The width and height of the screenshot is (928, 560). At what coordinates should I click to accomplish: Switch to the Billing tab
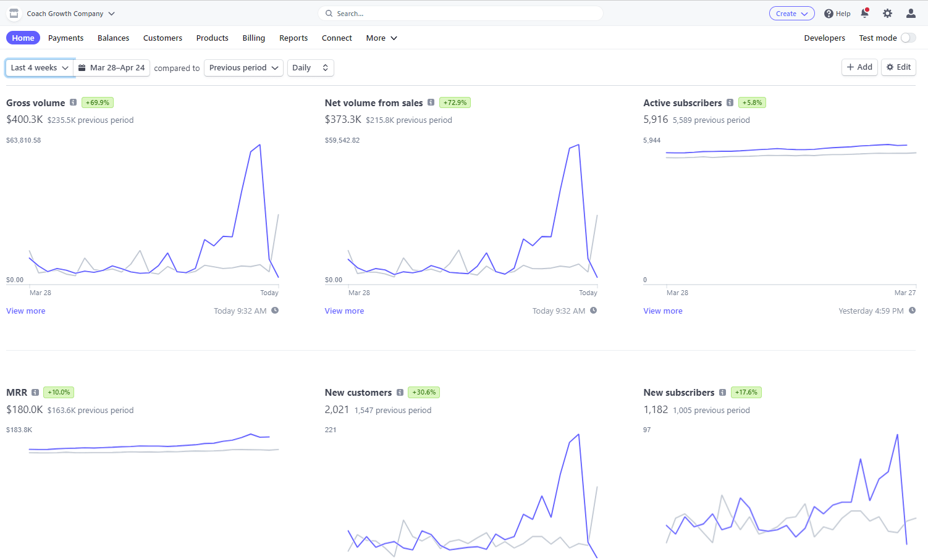pos(253,38)
